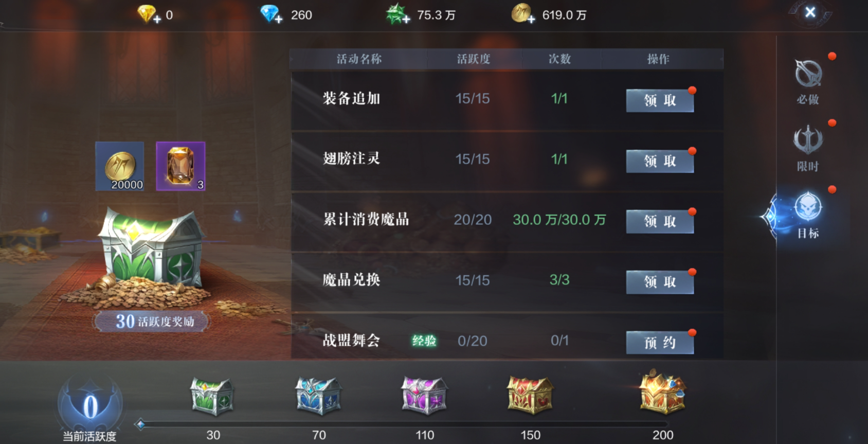Image resolution: width=868 pixels, height=444 pixels.
Task: Click the activity progress bar marker
Action: pyautogui.click(x=140, y=424)
